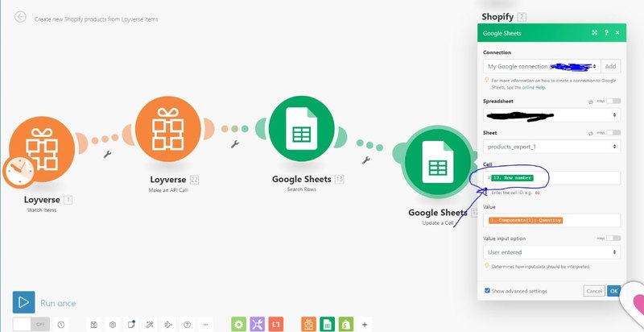Click the Add connection button
Screen dimensions: 644x332
[611, 67]
